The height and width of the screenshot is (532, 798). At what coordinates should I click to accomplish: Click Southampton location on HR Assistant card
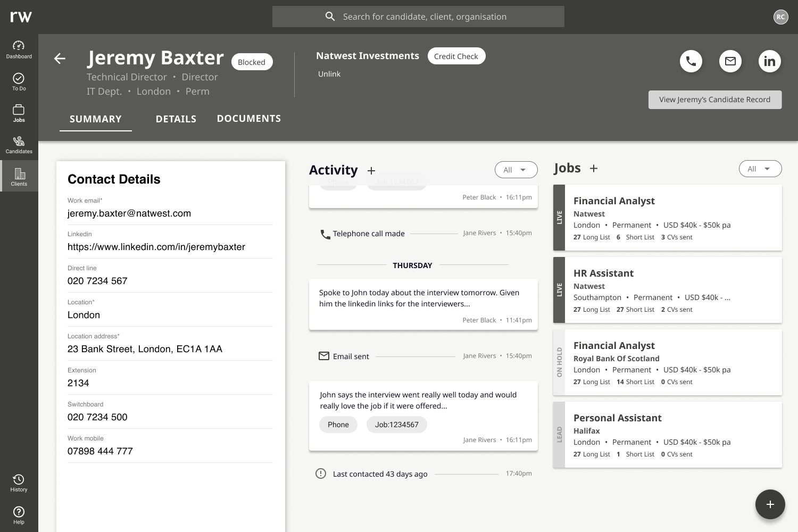pos(597,297)
